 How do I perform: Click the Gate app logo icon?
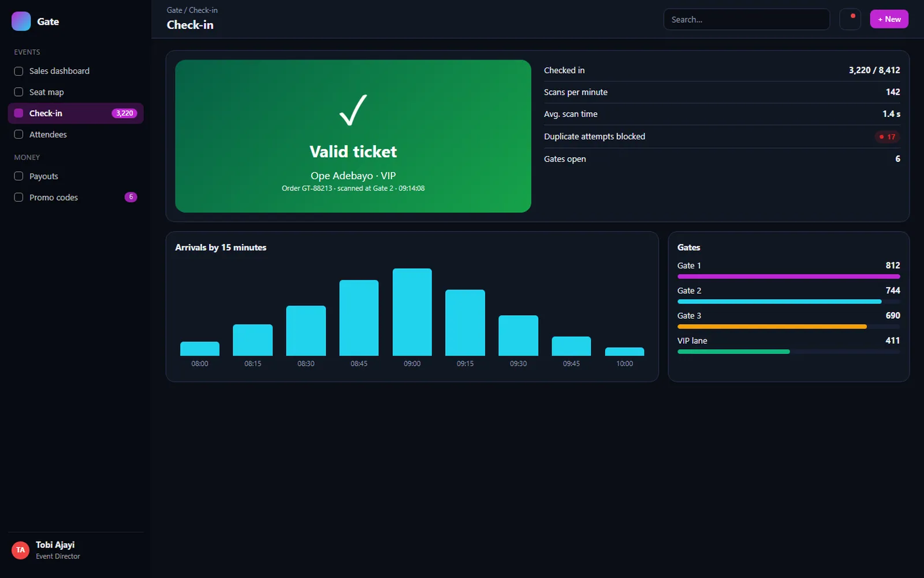click(21, 21)
